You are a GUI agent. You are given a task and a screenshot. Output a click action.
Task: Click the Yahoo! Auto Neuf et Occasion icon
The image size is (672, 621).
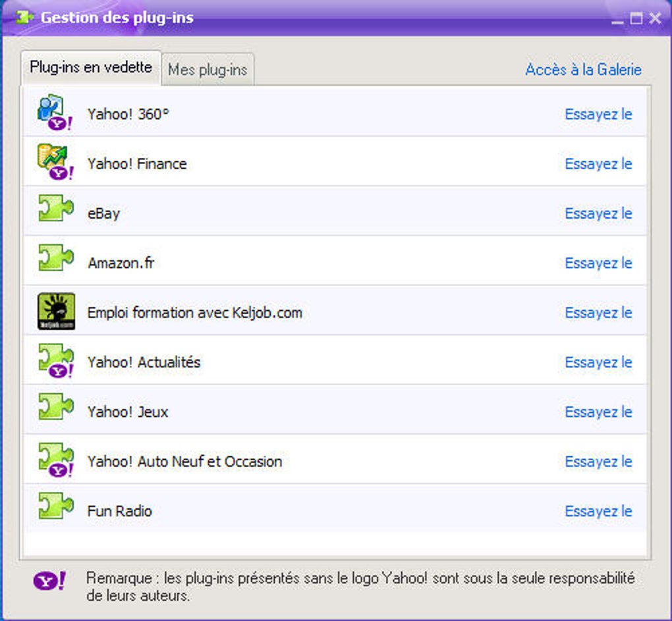pyautogui.click(x=56, y=460)
